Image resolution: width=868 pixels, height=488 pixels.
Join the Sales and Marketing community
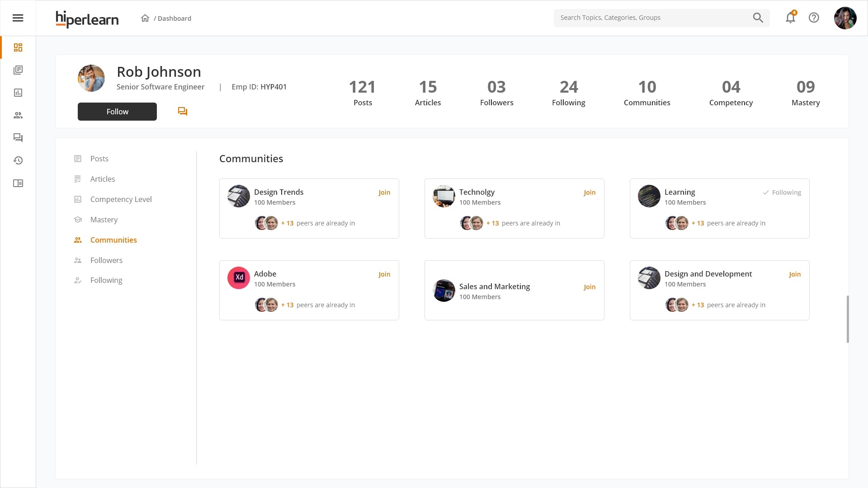pos(590,287)
